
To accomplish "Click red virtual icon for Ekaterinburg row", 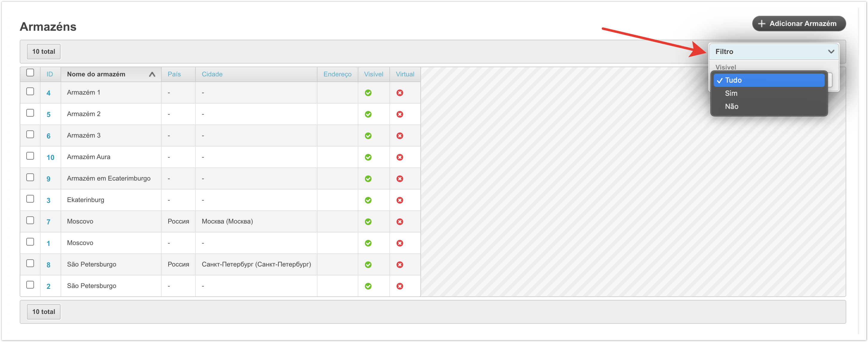I will click(400, 200).
